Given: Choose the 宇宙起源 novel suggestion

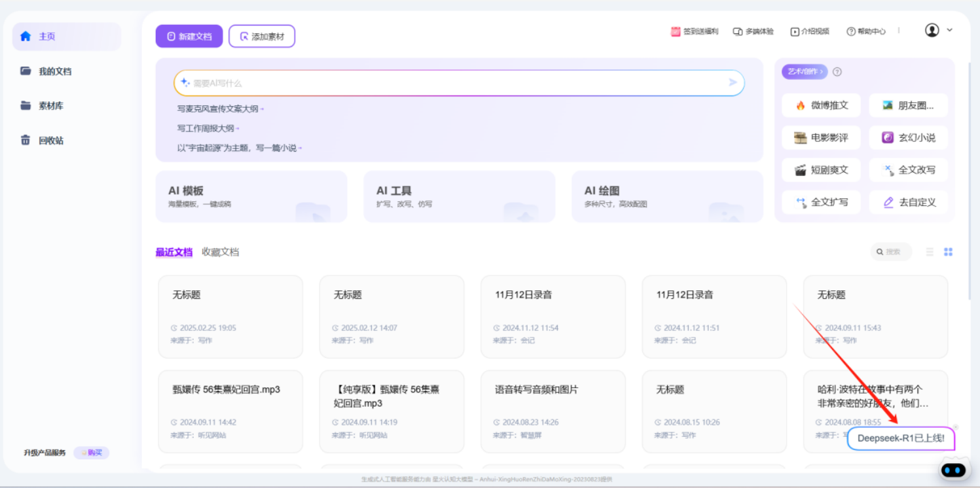Looking at the screenshot, I should pyautogui.click(x=239, y=148).
